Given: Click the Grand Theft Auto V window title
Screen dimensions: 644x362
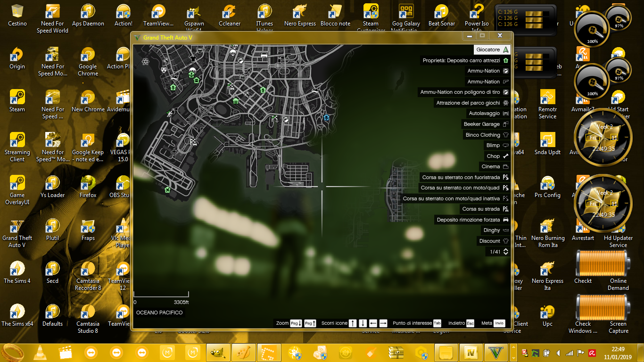Looking at the screenshot, I should coord(168,37).
